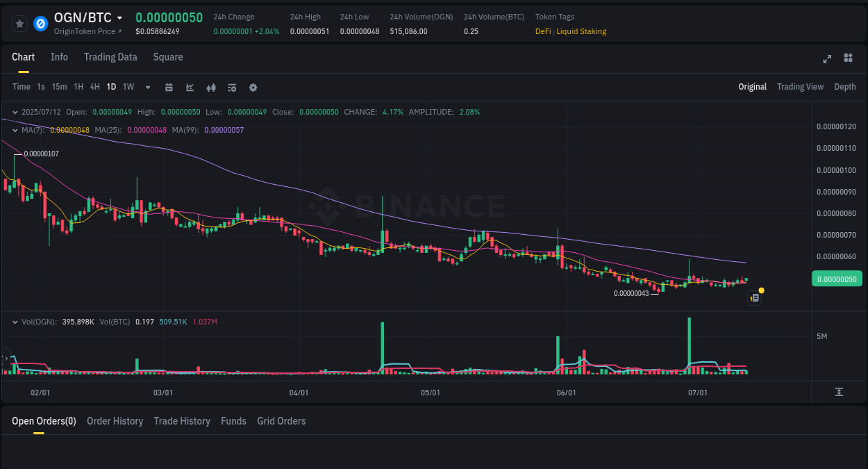This screenshot has width=868, height=469.
Task: Open candle display options via candlestick icon
Action: (x=211, y=87)
